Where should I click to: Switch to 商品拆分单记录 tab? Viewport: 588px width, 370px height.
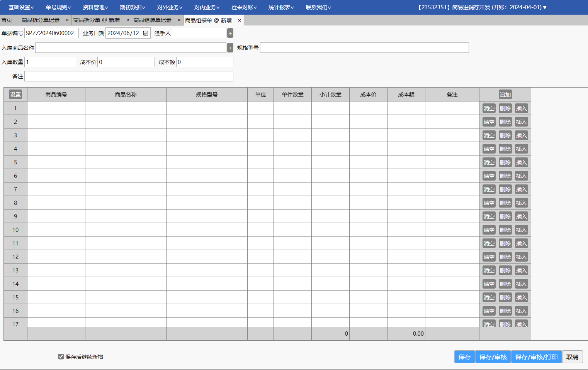point(41,20)
